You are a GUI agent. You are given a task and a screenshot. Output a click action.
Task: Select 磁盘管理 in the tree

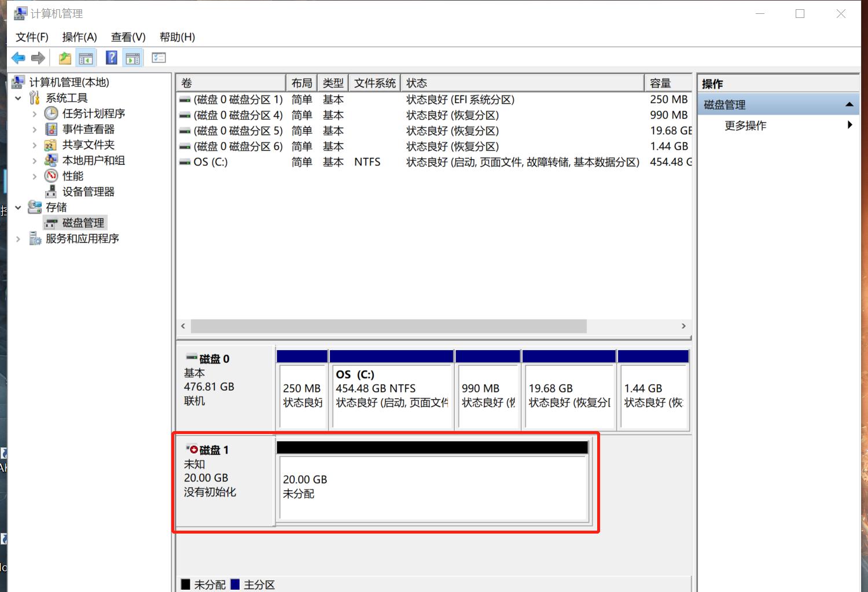point(83,223)
